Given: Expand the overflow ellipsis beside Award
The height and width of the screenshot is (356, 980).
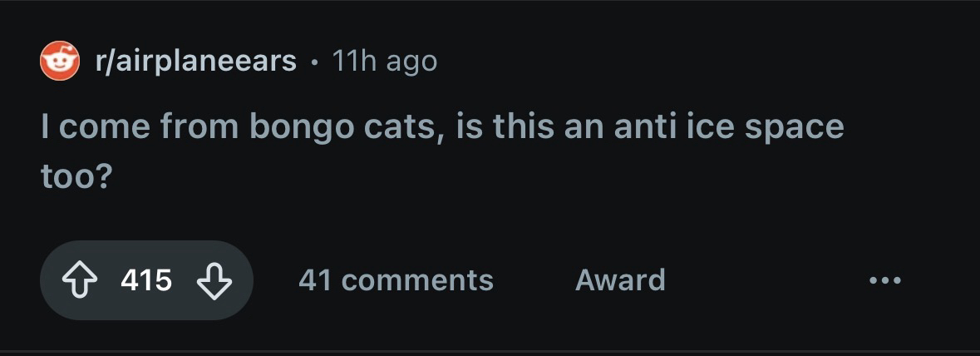Looking at the screenshot, I should point(885,280).
